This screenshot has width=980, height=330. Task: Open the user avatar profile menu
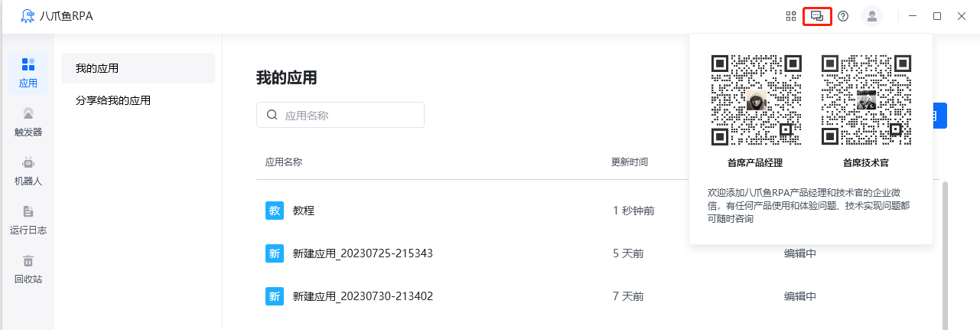(872, 16)
